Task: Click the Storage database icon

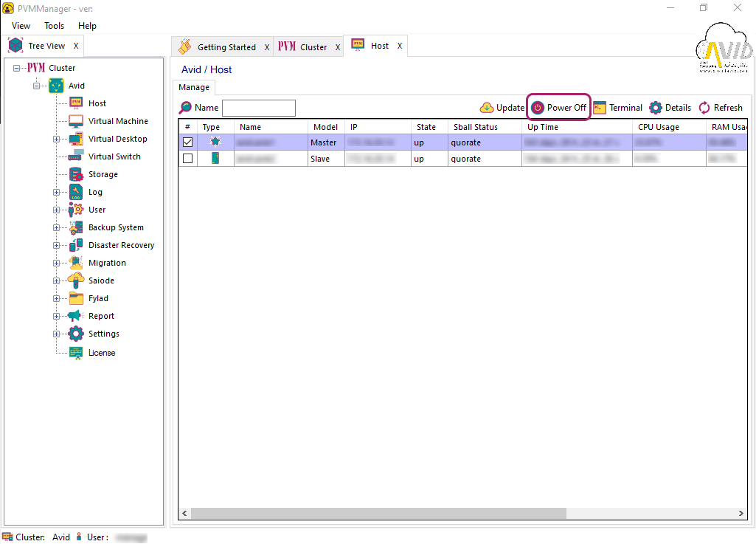Action: click(x=76, y=174)
